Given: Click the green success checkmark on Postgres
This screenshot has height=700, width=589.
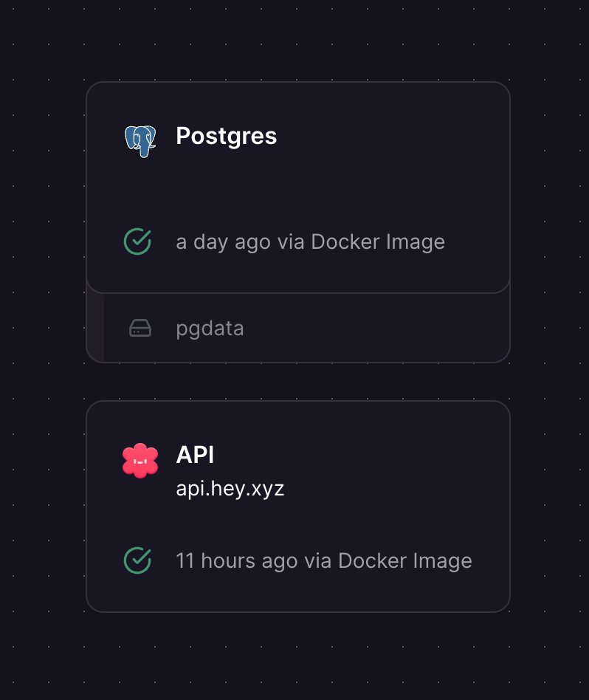Looking at the screenshot, I should (x=137, y=241).
